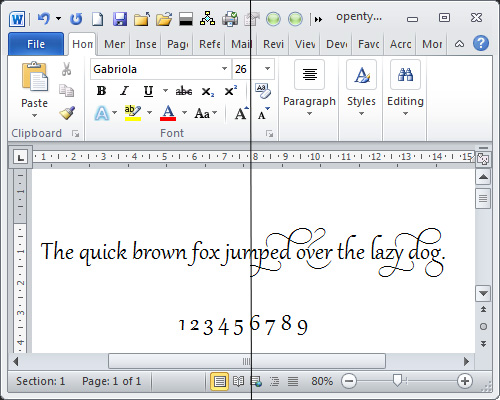
Task: Click the first green circle icon
Action: click(273, 19)
